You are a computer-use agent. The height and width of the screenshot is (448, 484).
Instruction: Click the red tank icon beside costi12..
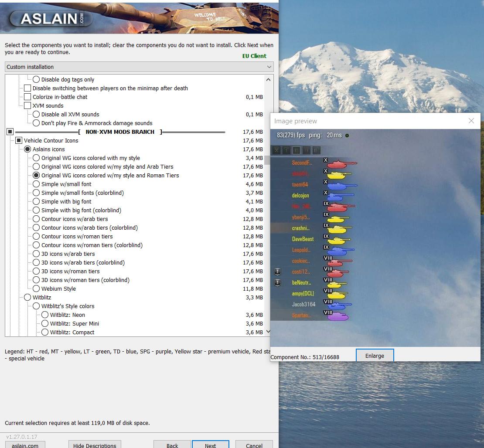click(337, 272)
